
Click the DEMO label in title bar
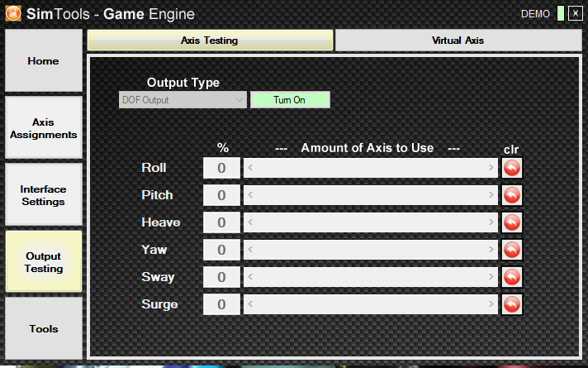pyautogui.click(x=535, y=14)
